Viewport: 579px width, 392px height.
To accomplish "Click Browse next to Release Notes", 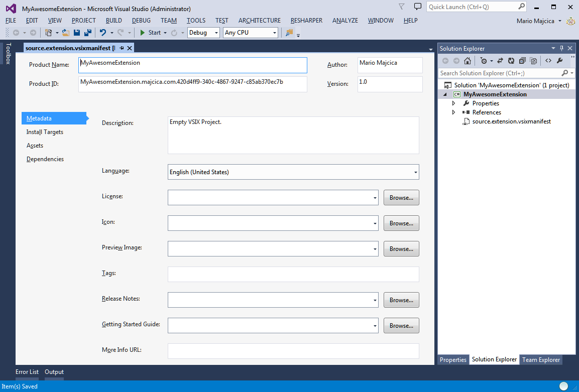I will click(x=401, y=300).
